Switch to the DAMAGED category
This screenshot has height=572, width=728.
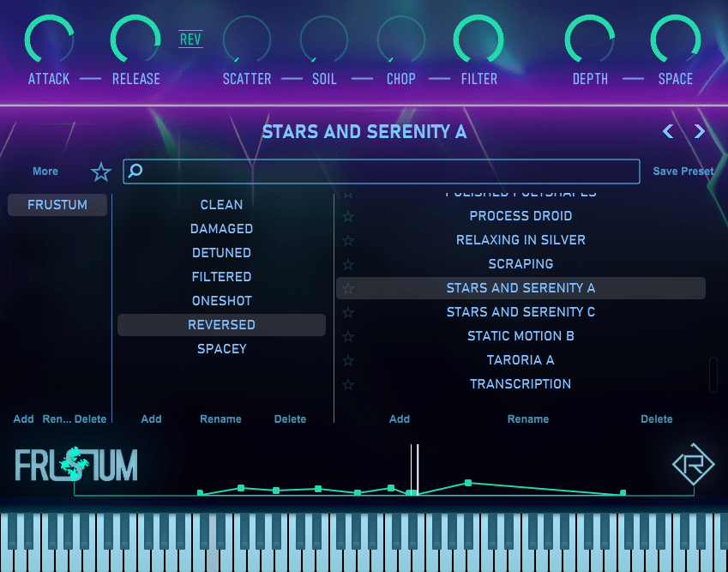point(221,229)
